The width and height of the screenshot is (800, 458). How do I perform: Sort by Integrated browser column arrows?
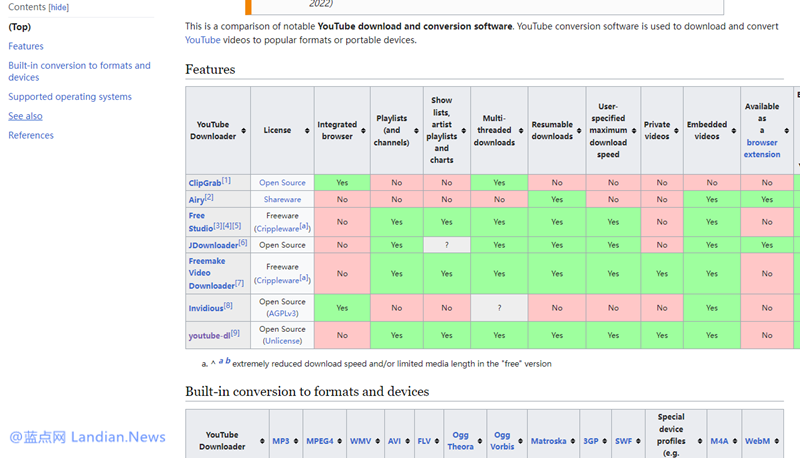(x=363, y=131)
